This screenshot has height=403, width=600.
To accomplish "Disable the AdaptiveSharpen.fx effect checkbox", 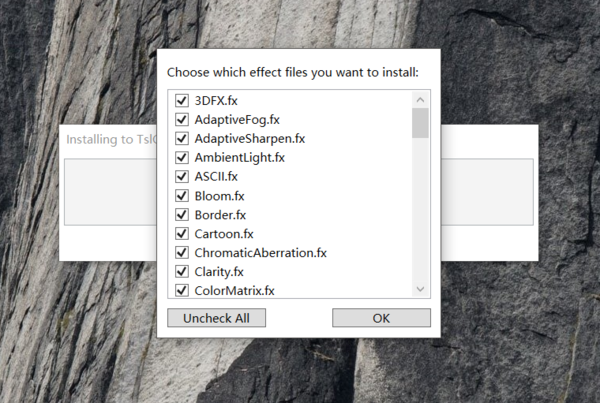I will click(182, 139).
